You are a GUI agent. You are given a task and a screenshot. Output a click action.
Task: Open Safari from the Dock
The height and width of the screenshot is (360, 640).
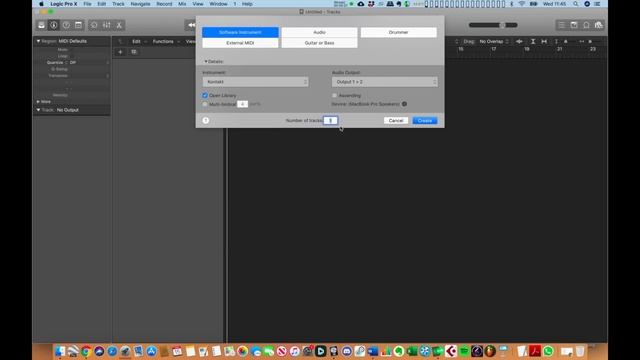[112, 351]
